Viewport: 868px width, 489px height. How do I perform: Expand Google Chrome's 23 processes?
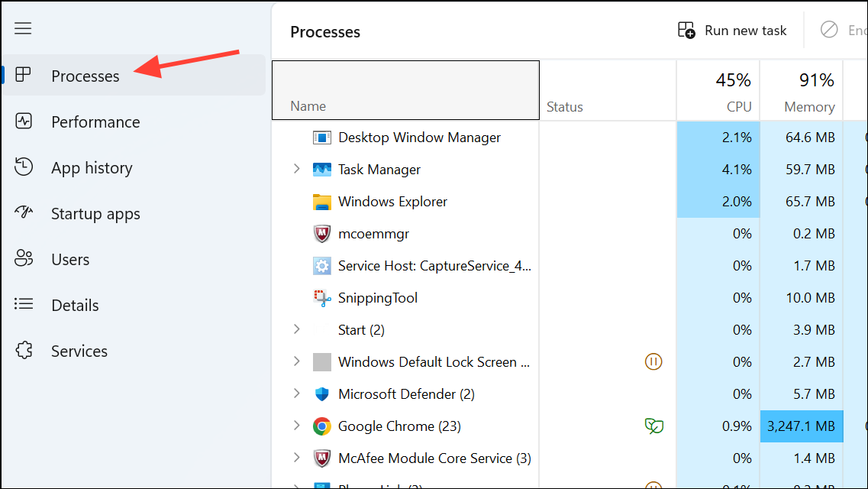point(297,426)
